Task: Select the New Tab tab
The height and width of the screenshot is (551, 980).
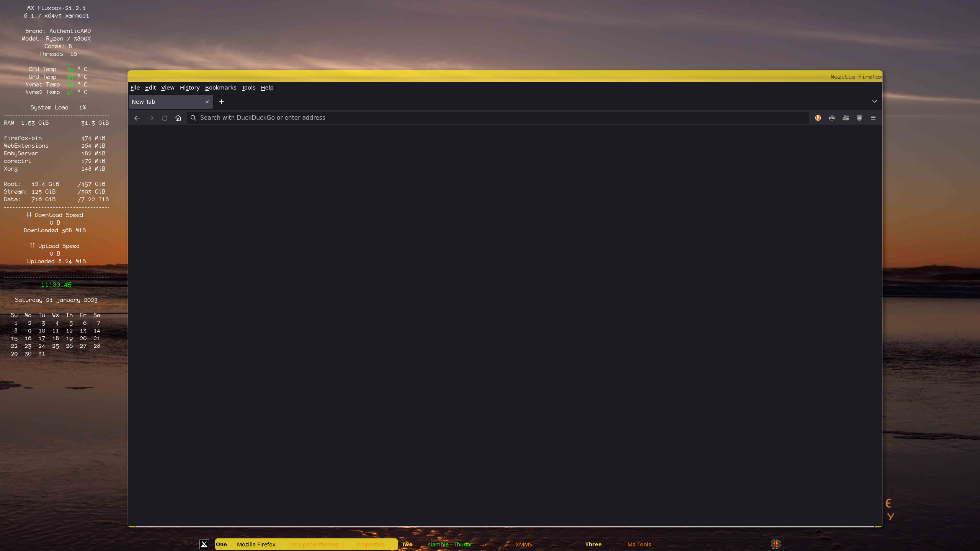Action: pos(165,102)
